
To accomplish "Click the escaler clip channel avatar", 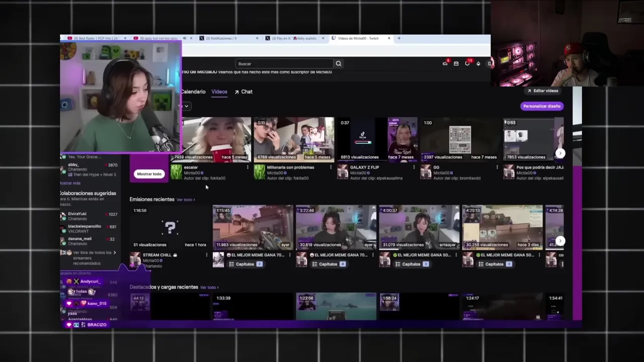I will tap(176, 172).
